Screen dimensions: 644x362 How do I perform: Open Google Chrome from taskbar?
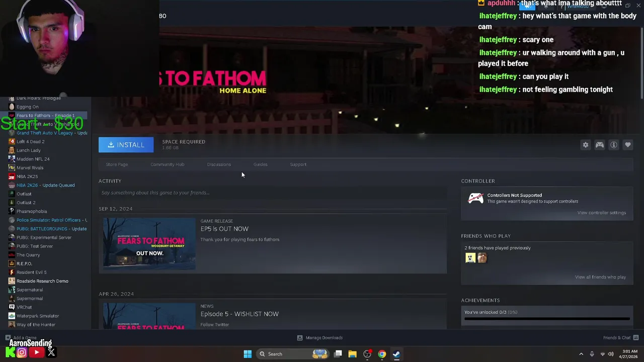382,354
